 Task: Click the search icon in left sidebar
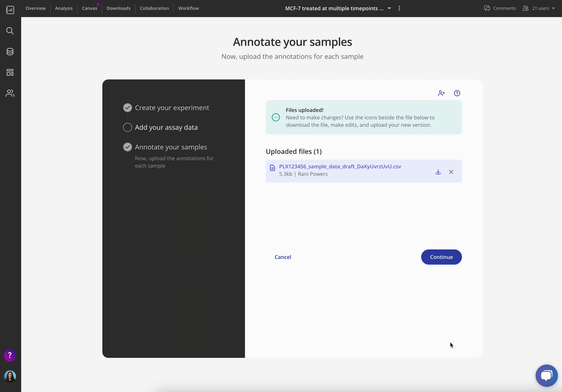point(10,30)
